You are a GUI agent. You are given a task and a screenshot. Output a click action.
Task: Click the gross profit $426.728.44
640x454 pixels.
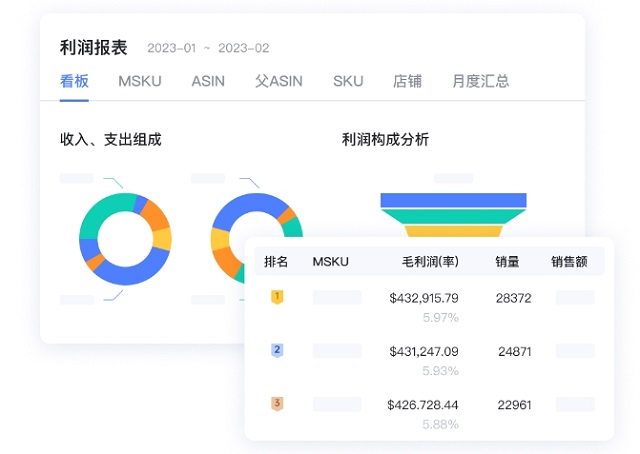tap(423, 405)
